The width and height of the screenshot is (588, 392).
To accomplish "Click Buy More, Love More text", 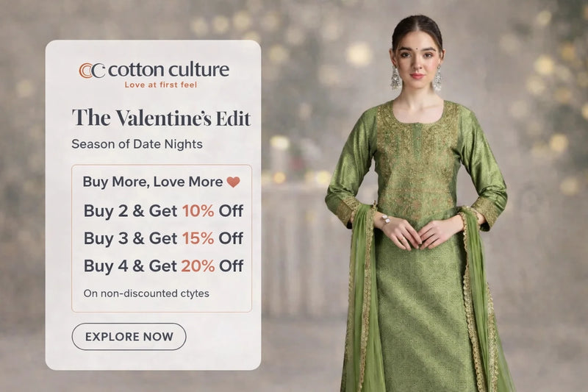I will 153,182.
